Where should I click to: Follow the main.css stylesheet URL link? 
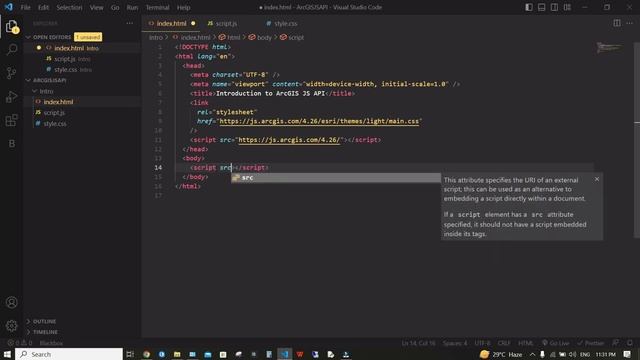point(319,121)
